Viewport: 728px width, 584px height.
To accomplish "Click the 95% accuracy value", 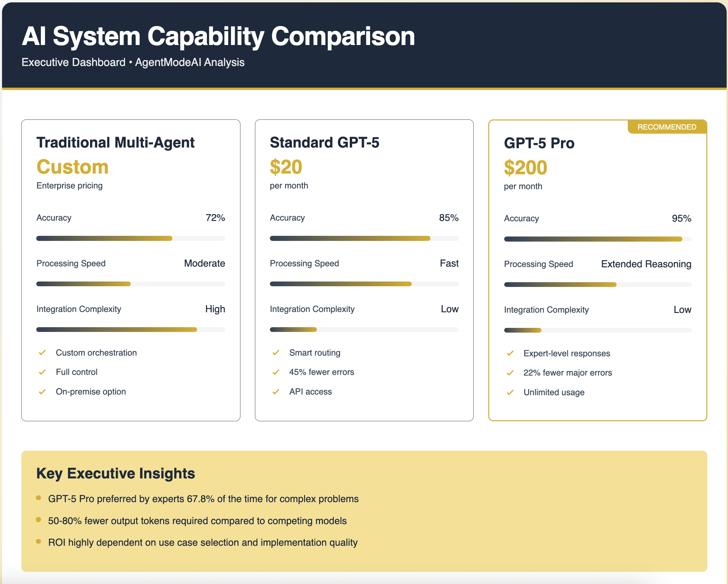I will [682, 218].
